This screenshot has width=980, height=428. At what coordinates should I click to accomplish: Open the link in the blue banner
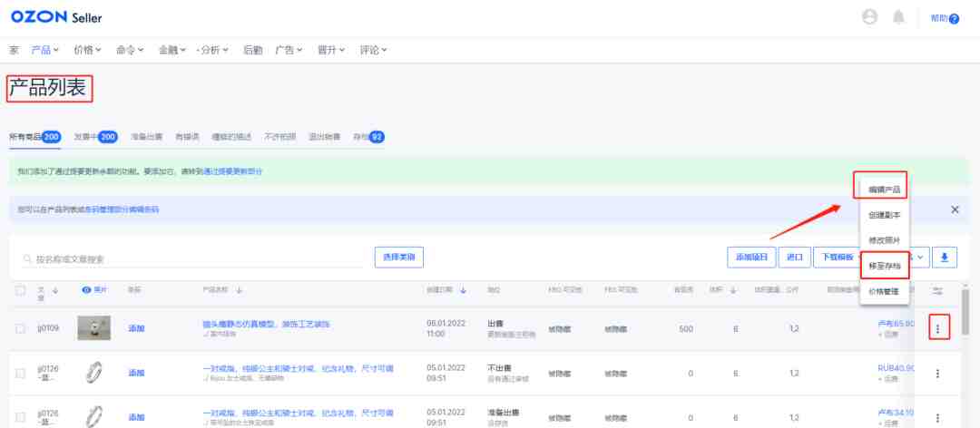(122, 210)
